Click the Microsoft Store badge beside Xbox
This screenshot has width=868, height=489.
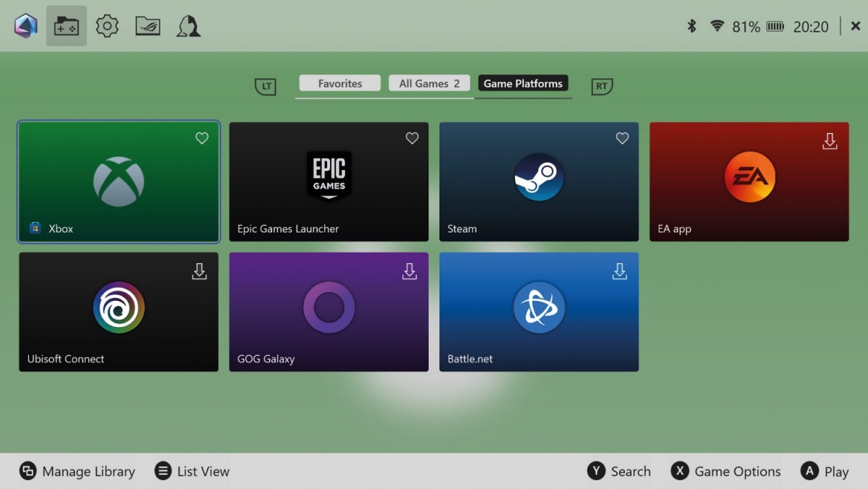click(x=35, y=229)
